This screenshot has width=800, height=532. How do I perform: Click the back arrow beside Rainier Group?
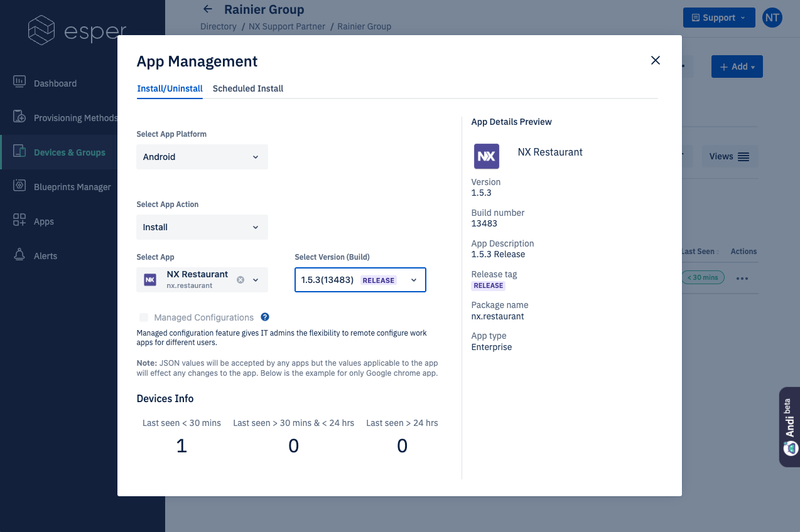click(208, 9)
